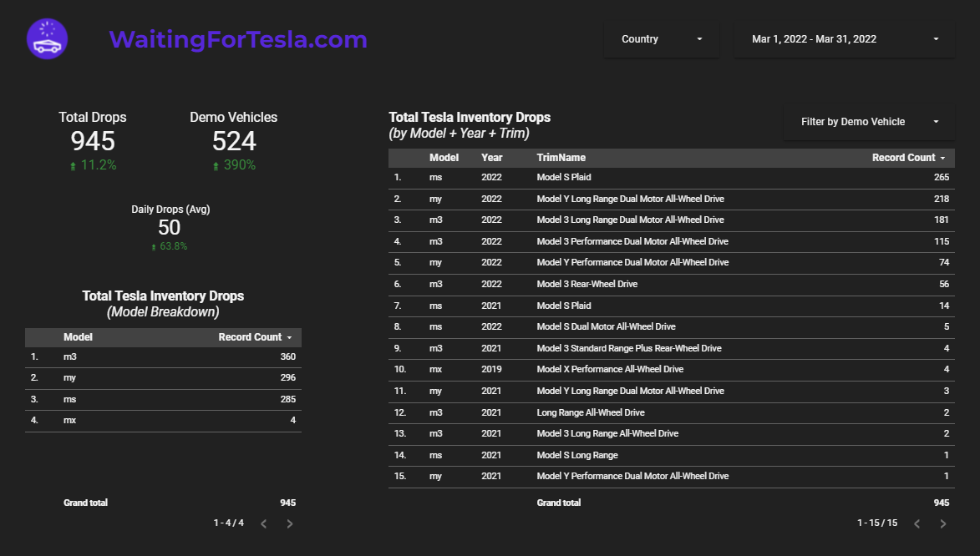The height and width of the screenshot is (556, 980).
Task: Go to previous page of Model Breakdown table
Action: pos(264,523)
